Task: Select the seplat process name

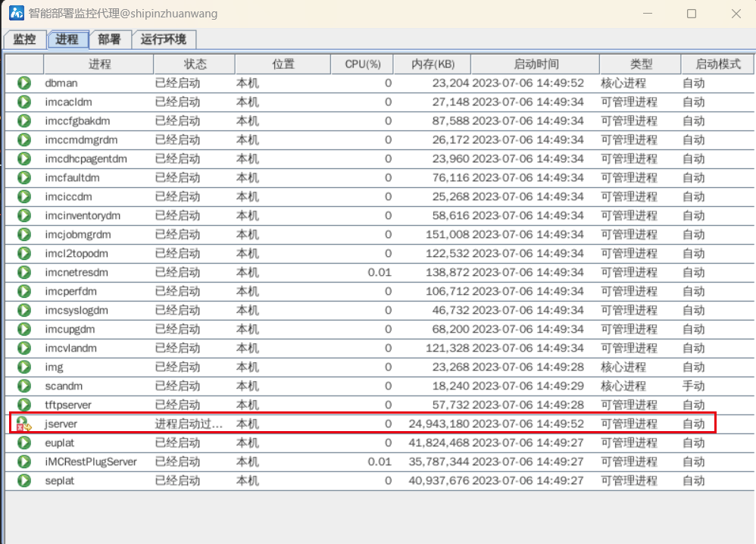Action: (x=60, y=480)
